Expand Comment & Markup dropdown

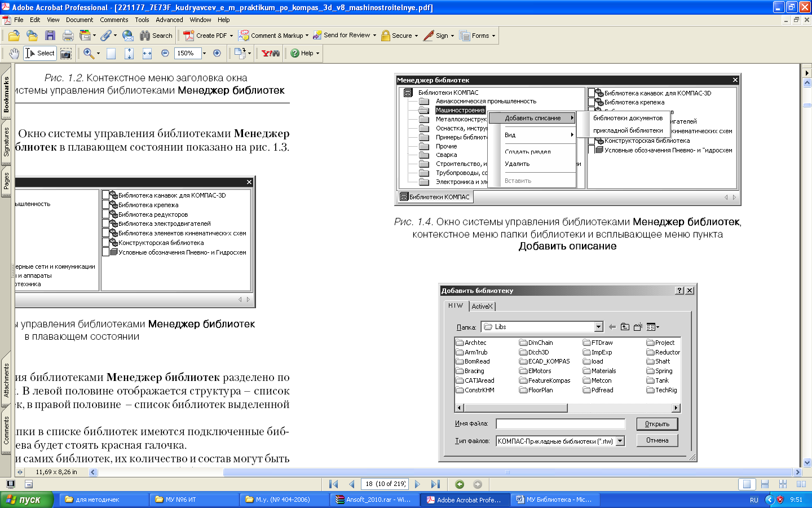(307, 36)
